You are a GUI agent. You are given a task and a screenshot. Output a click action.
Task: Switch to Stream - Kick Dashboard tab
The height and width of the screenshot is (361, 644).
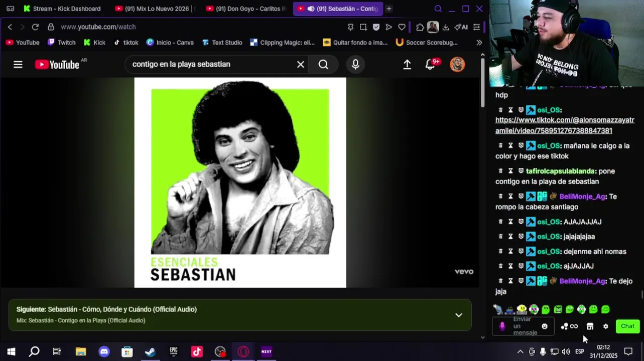[x=62, y=9]
